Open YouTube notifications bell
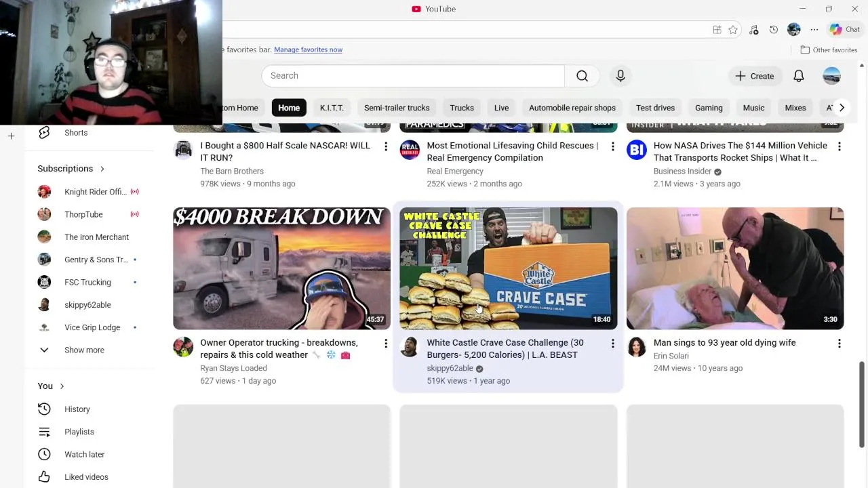Viewport: 868px width, 488px height. 799,76
